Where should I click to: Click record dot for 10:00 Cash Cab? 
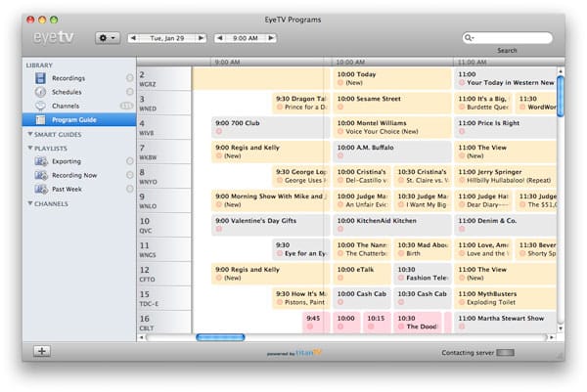coord(340,302)
